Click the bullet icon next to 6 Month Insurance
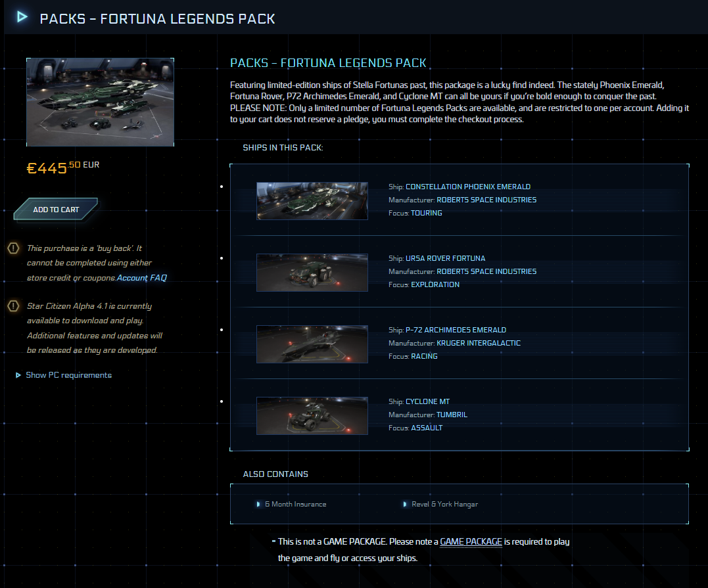The width and height of the screenshot is (708, 588). tap(258, 505)
